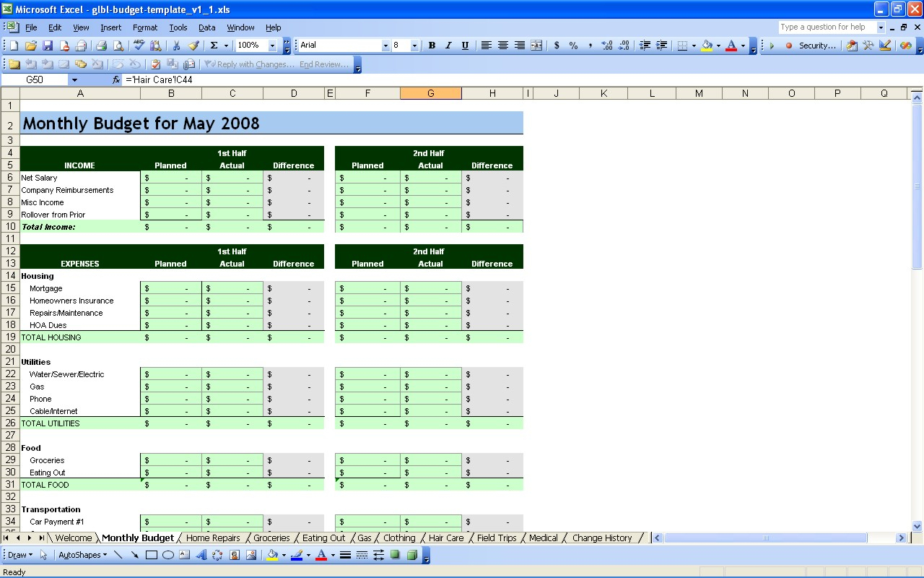
Task: Open the Borders dropdown arrow
Action: [x=693, y=45]
